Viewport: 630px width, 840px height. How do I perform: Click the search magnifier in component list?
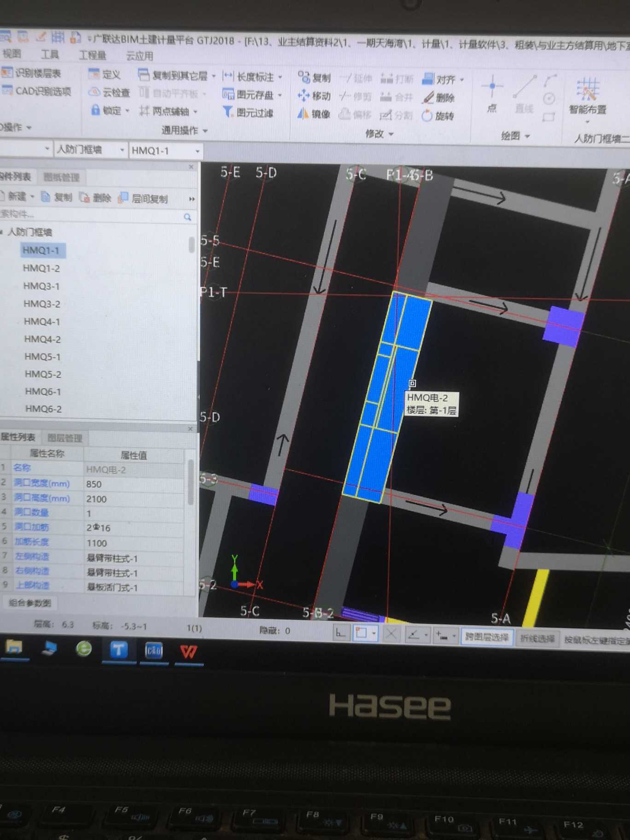pos(187,217)
